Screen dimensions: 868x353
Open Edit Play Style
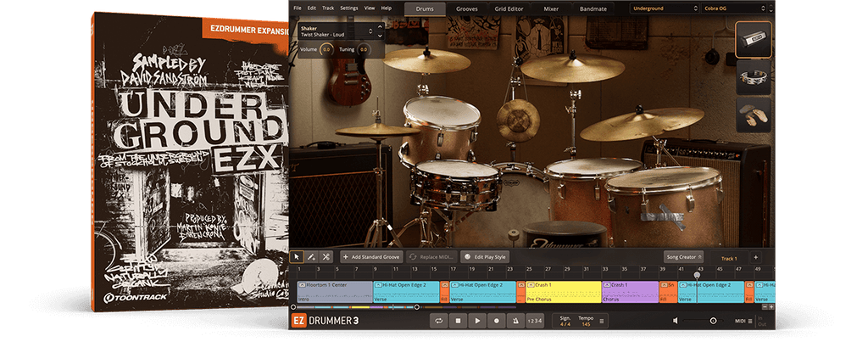(486, 257)
